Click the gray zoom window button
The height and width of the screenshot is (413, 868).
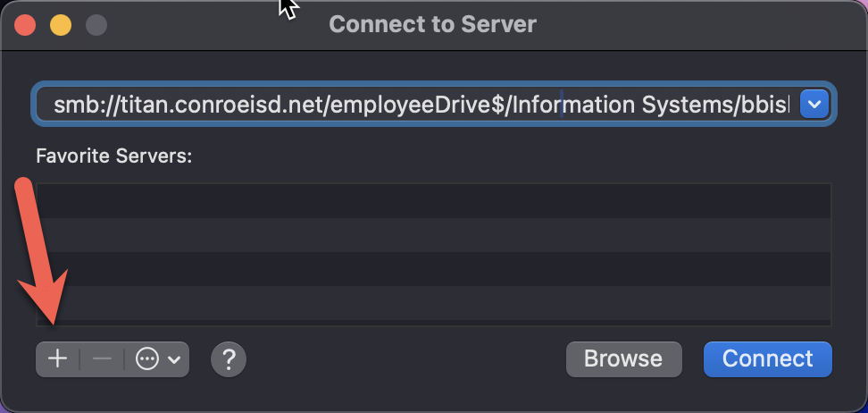click(x=96, y=24)
